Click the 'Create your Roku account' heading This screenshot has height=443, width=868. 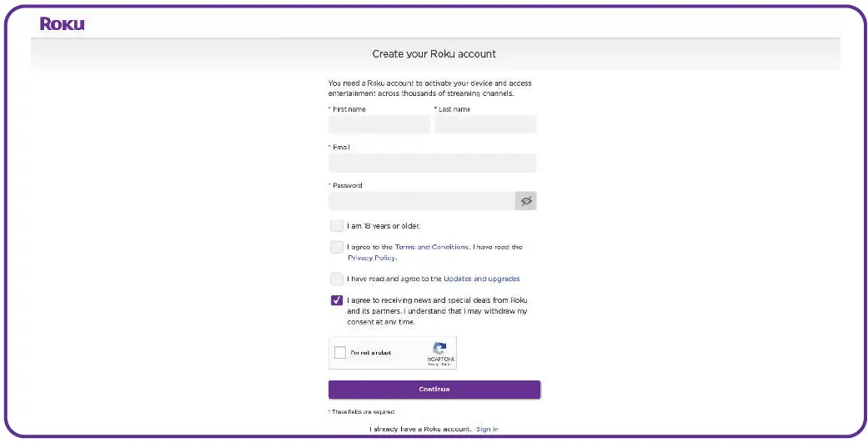[434, 54]
